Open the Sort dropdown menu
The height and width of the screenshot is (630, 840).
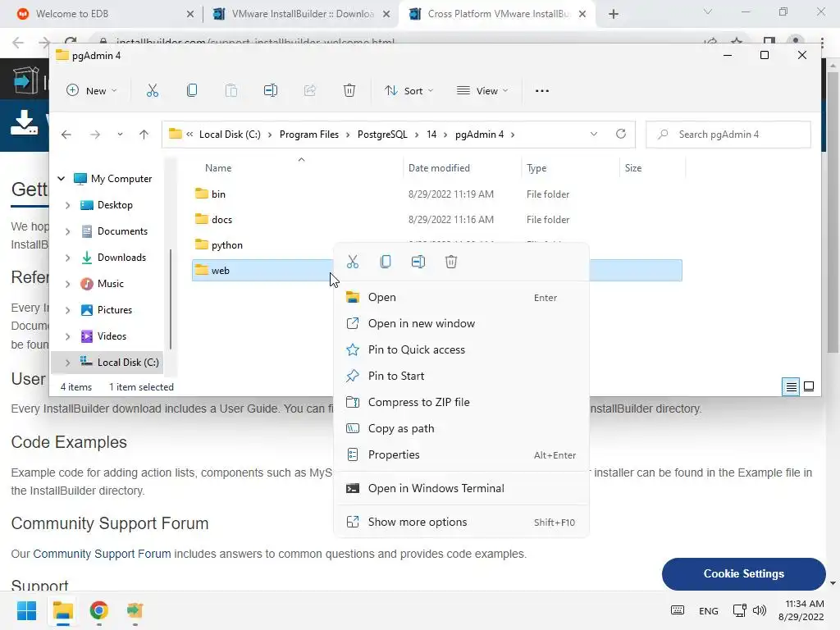click(409, 90)
